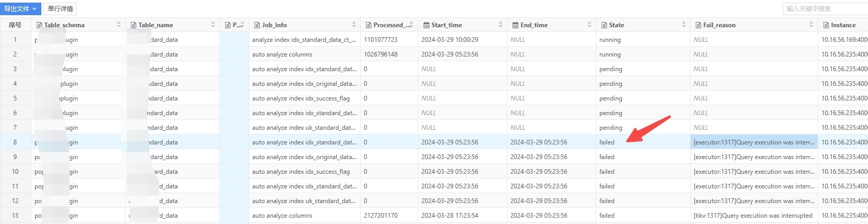Viewport: 868px width, 224px height.
Task: Click the Table_name column type icon
Action: click(x=133, y=25)
